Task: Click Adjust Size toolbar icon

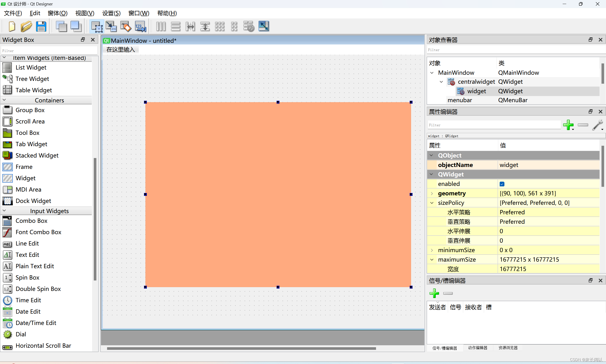Action: click(264, 26)
